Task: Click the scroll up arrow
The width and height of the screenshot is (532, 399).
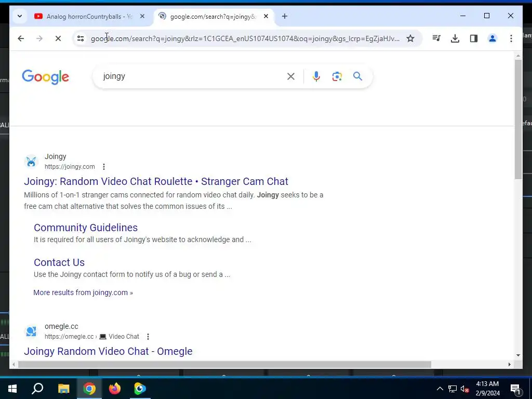Action: (518, 56)
